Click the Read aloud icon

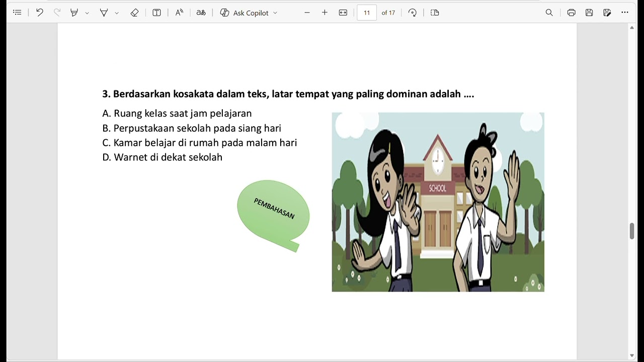coord(179,13)
